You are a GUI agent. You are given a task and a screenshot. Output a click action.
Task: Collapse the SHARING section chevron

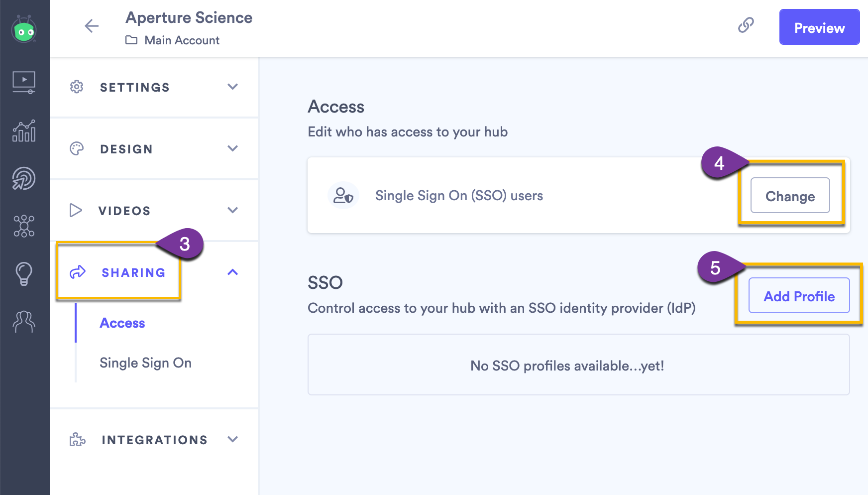[232, 272]
